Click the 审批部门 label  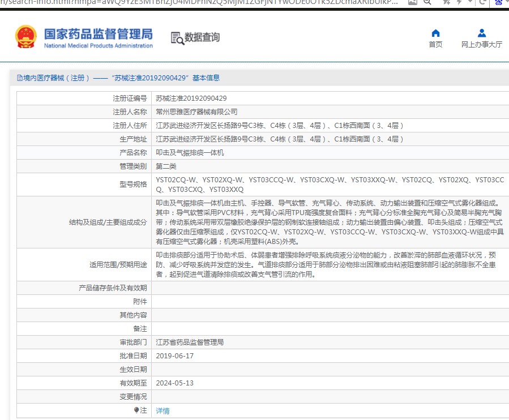(133, 342)
